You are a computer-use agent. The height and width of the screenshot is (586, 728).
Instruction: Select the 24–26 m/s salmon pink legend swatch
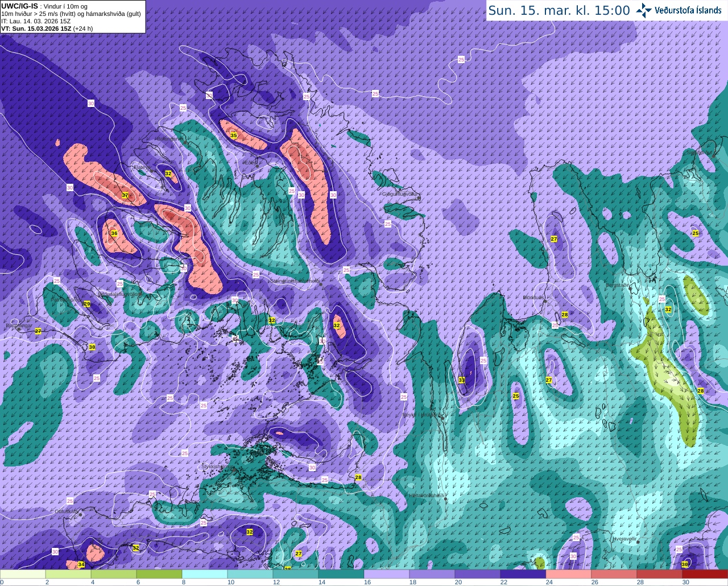[569, 574]
